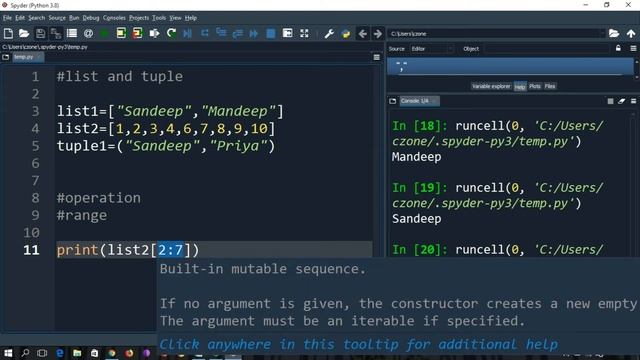
Task: Open the Consoles menu
Action: [114, 18]
